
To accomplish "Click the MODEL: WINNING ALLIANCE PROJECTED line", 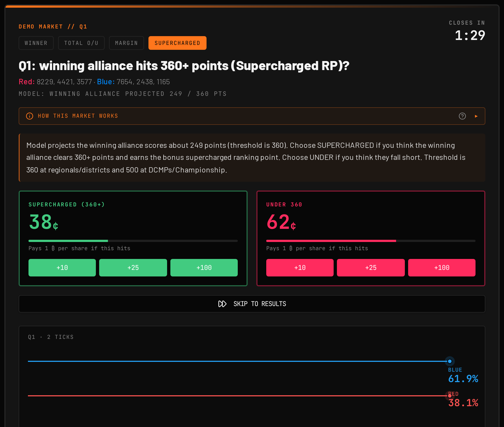I will pos(123,94).
